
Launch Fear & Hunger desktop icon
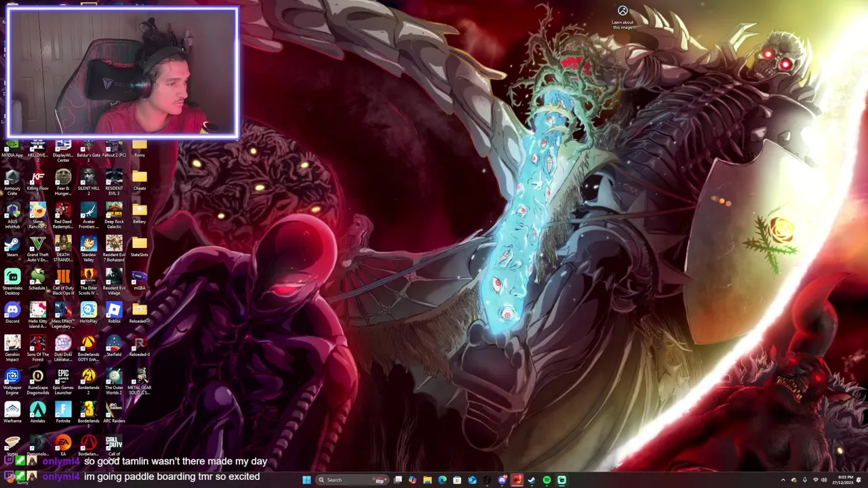coord(63,181)
